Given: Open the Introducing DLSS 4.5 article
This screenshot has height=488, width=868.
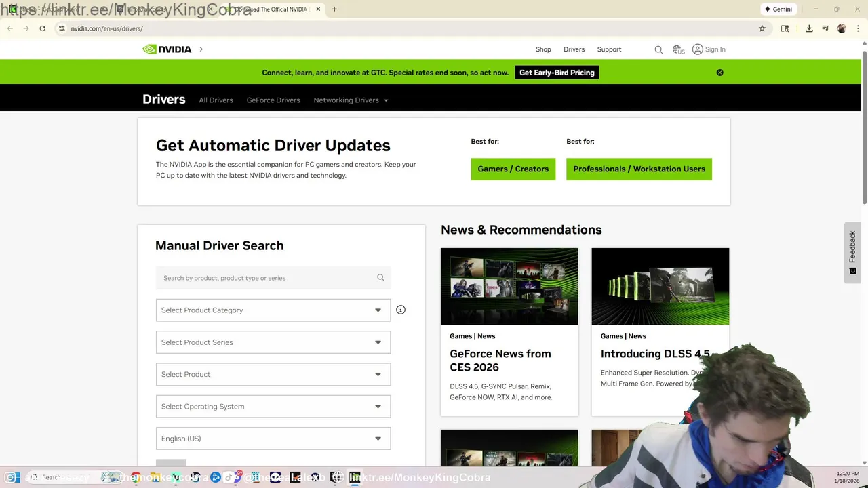Looking at the screenshot, I should pos(655,354).
